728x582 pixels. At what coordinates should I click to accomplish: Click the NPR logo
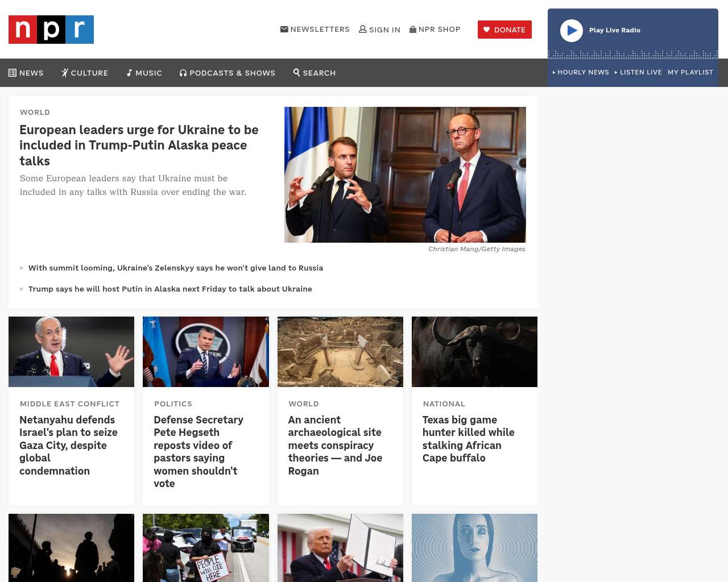51,30
